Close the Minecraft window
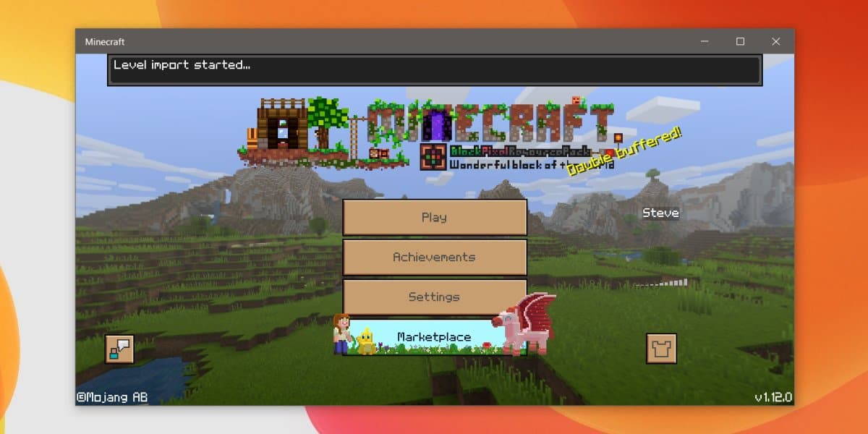Screen dimensions: 868x434 tap(775, 42)
